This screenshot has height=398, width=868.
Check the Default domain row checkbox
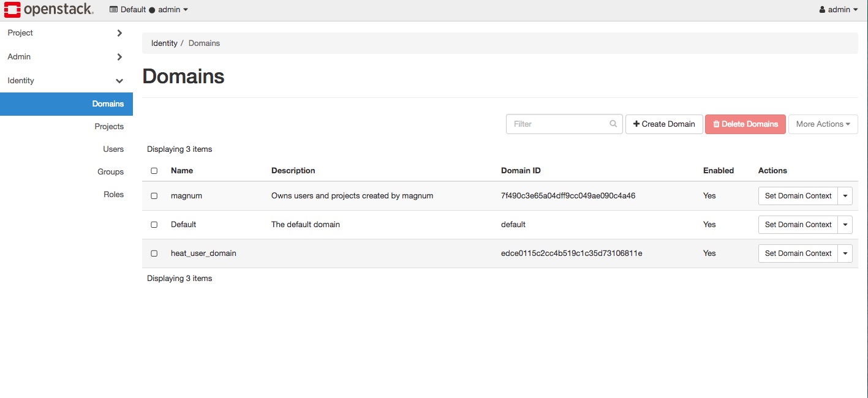point(154,225)
